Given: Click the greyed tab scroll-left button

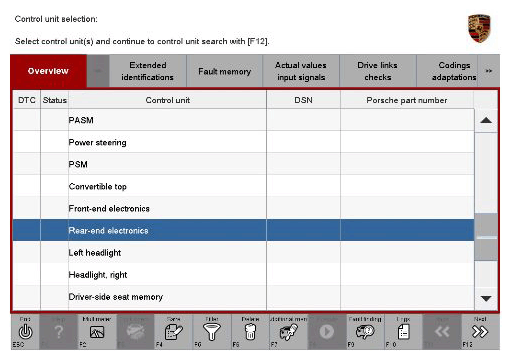Looking at the screenshot, I should [98, 71].
